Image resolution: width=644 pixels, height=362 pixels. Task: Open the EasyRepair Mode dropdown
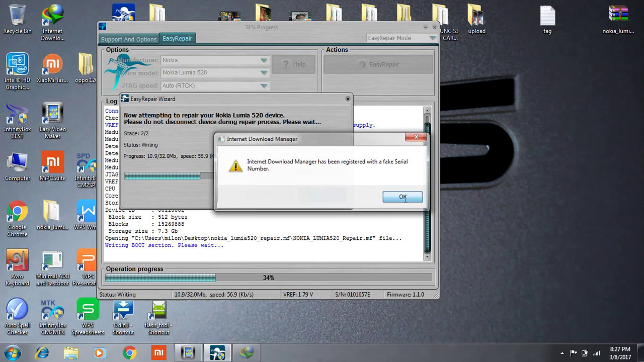coord(401,38)
